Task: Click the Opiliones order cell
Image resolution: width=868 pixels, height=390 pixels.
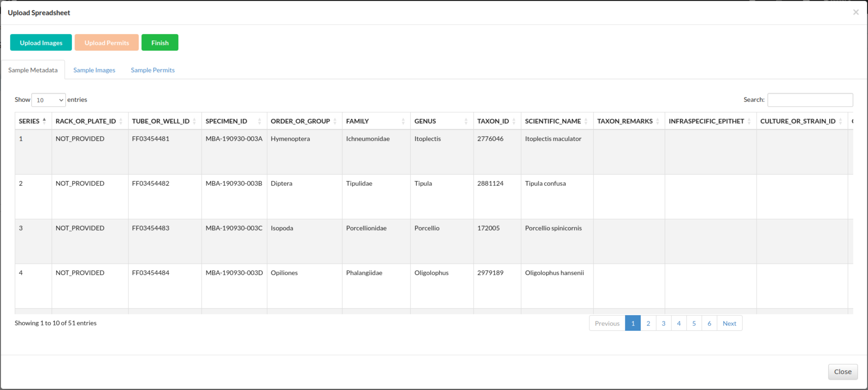Action: click(x=304, y=286)
